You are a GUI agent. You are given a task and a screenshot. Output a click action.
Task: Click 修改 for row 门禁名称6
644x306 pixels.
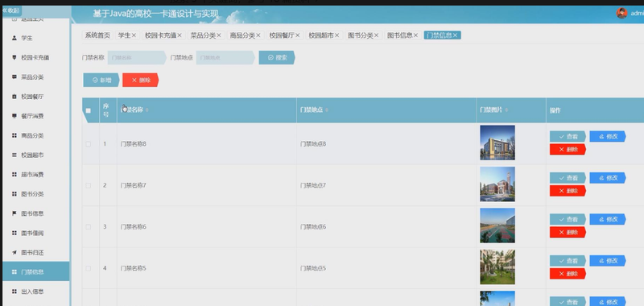(x=608, y=219)
